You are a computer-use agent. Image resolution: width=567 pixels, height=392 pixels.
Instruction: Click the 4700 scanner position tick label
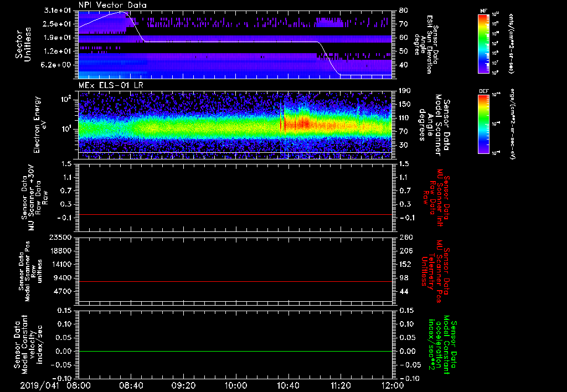63,291
